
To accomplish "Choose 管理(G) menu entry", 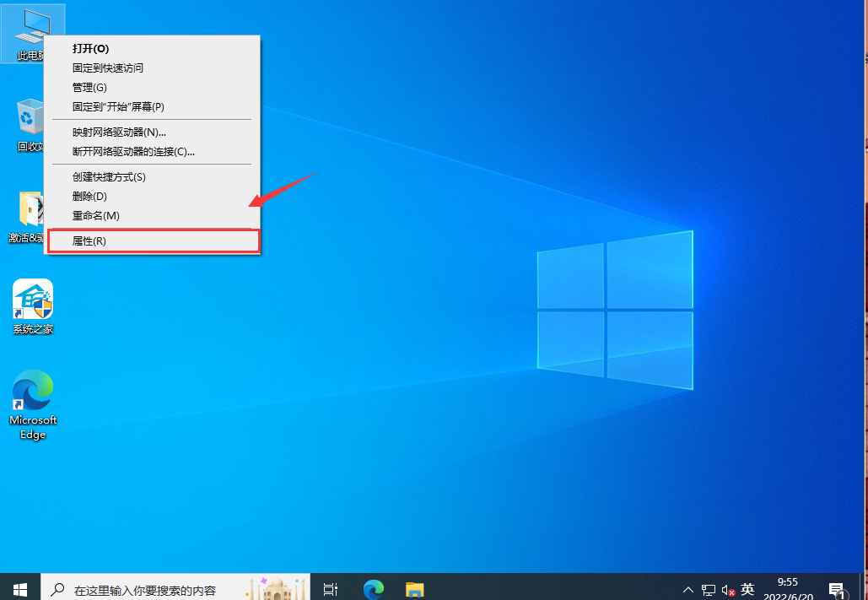I will tap(89, 88).
